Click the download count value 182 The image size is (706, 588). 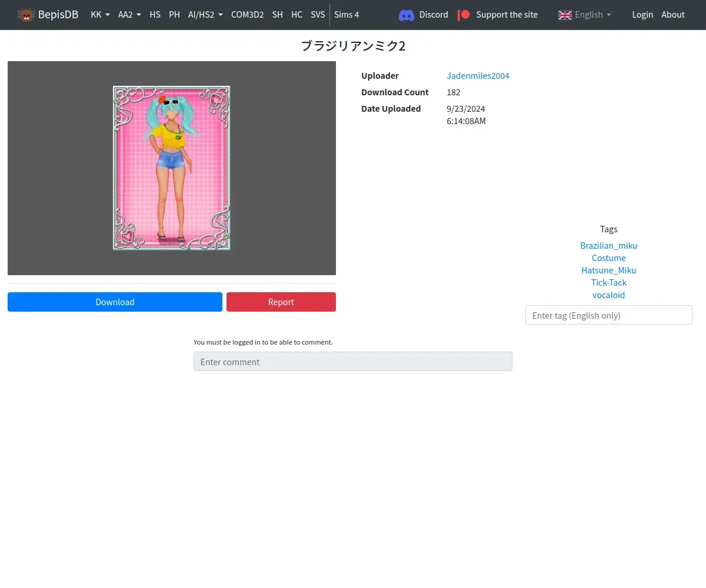pyautogui.click(x=454, y=92)
